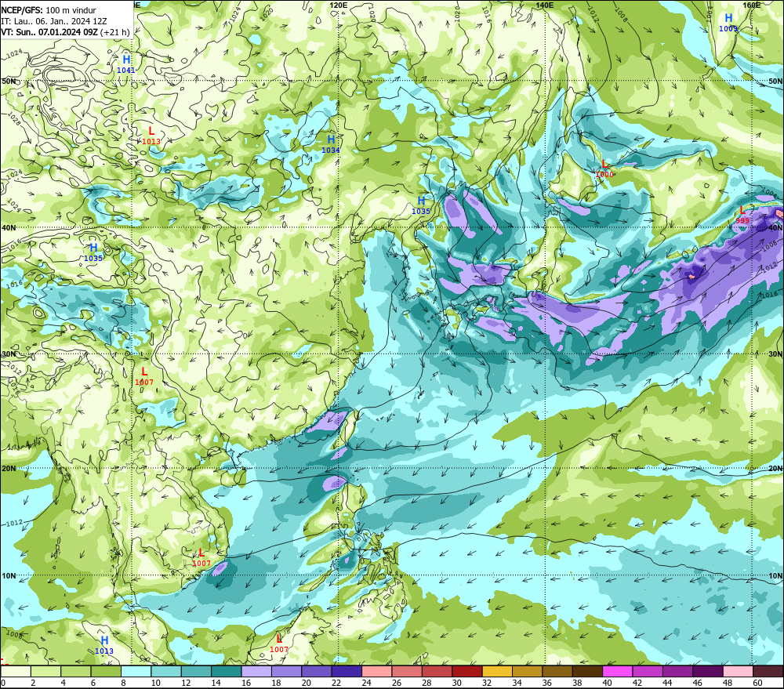Select the H 1041 high pressure marker
Viewport: 784px width, 689px height.
coord(126,64)
